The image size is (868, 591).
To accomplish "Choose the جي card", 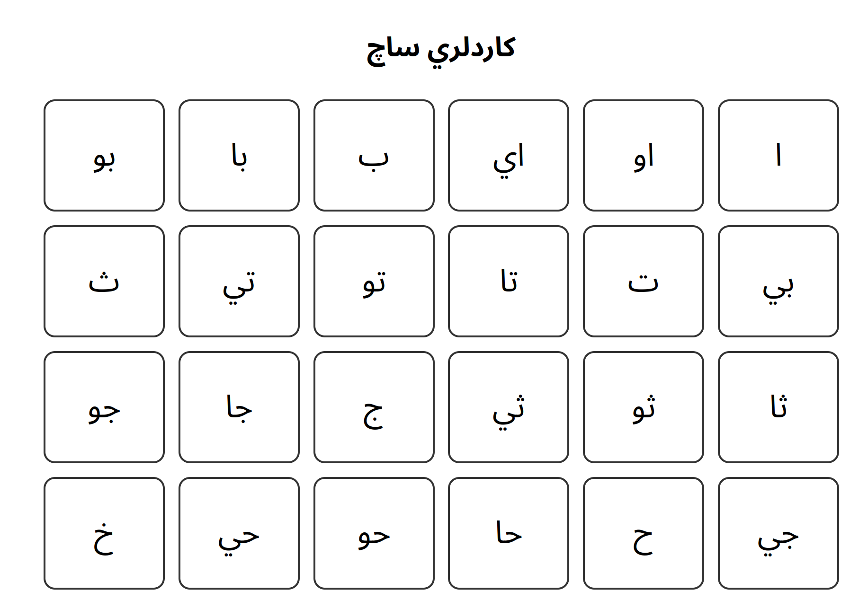I will (778, 533).
